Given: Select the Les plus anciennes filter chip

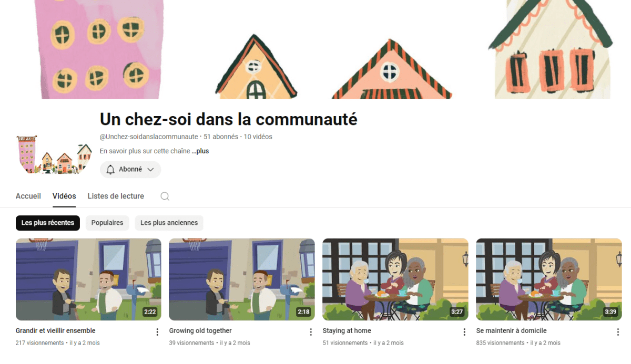Looking at the screenshot, I should pyautogui.click(x=169, y=223).
